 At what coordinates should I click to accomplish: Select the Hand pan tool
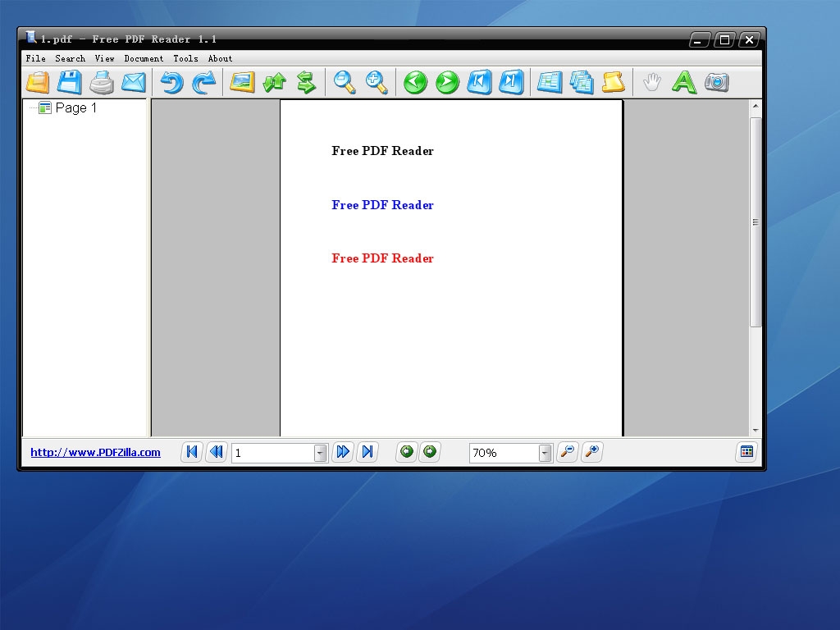tap(651, 82)
